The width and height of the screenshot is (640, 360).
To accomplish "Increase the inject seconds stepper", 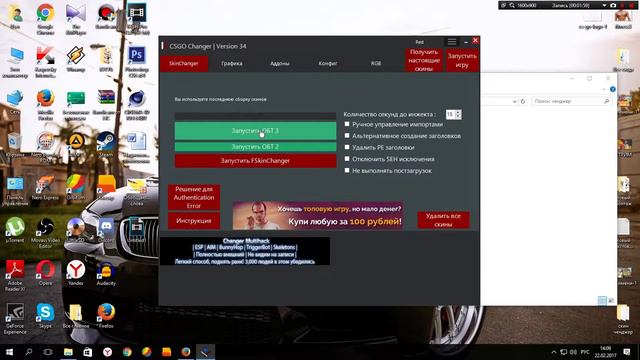I will [x=458, y=112].
